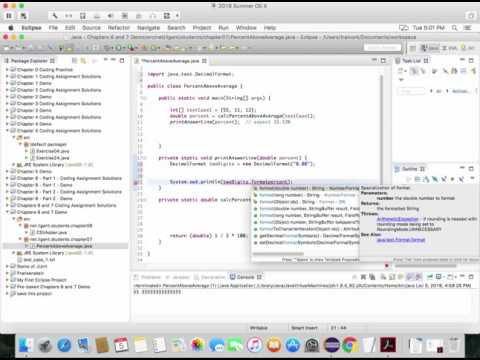This screenshot has height=360, width=480.
Task: Click the Activate link in Task List
Action: (x=460, y=91)
